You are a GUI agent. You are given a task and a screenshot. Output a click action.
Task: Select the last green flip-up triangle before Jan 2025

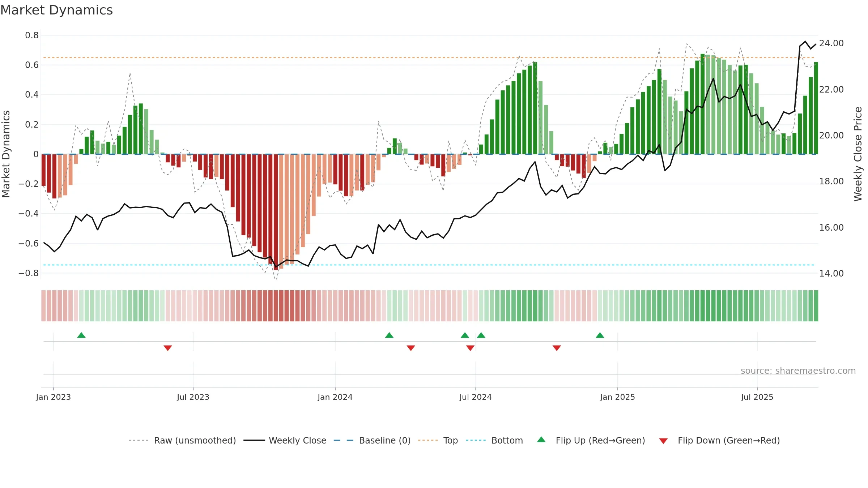point(600,335)
